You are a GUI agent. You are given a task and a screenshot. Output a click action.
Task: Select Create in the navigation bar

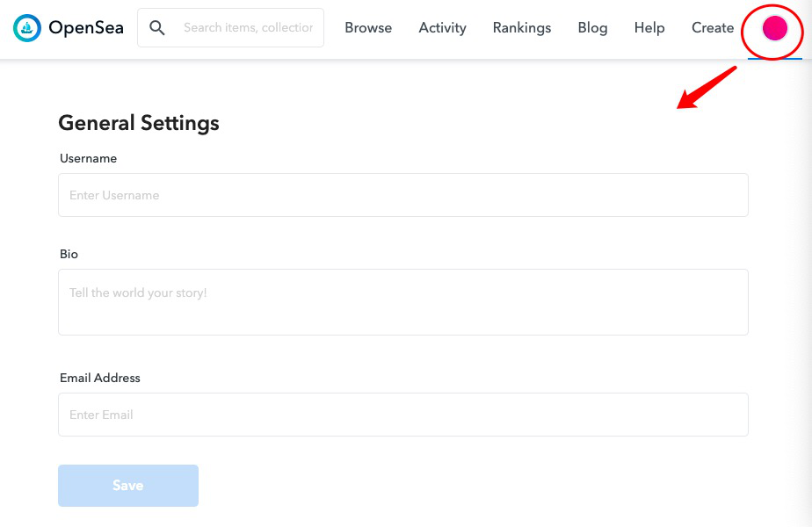pyautogui.click(x=713, y=28)
